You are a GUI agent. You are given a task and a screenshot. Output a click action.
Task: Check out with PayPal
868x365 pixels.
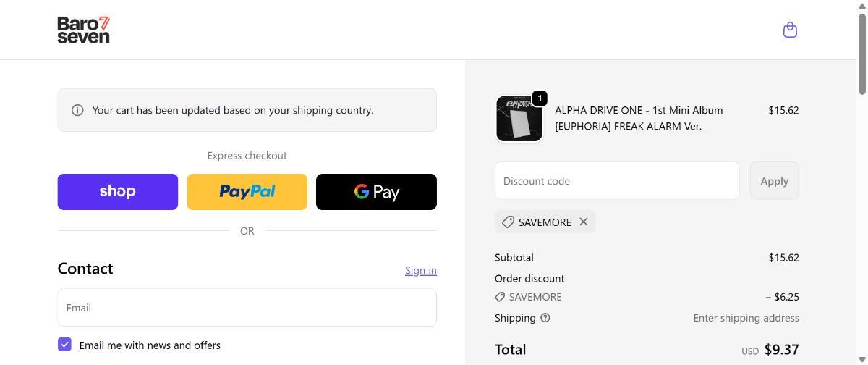[x=247, y=192]
